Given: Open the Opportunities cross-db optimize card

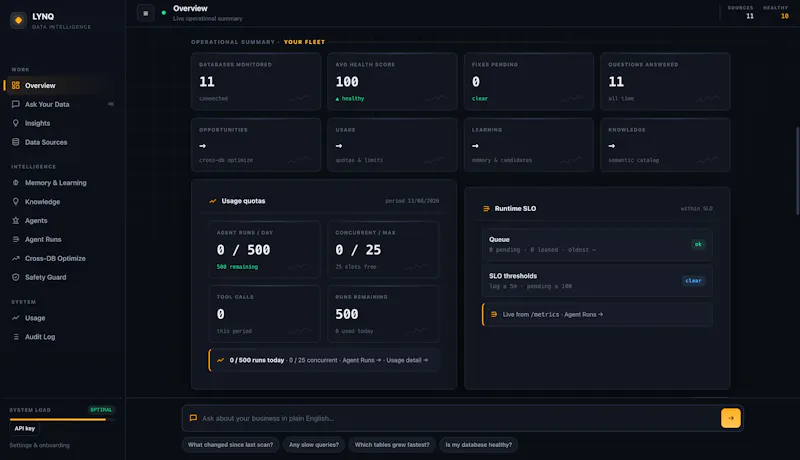Looking at the screenshot, I should (x=256, y=145).
